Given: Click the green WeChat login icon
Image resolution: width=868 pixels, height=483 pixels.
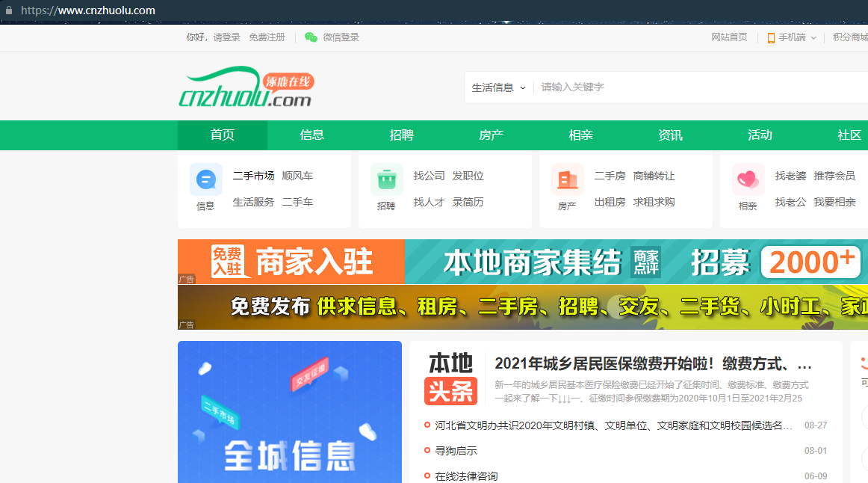Looking at the screenshot, I should [311, 37].
